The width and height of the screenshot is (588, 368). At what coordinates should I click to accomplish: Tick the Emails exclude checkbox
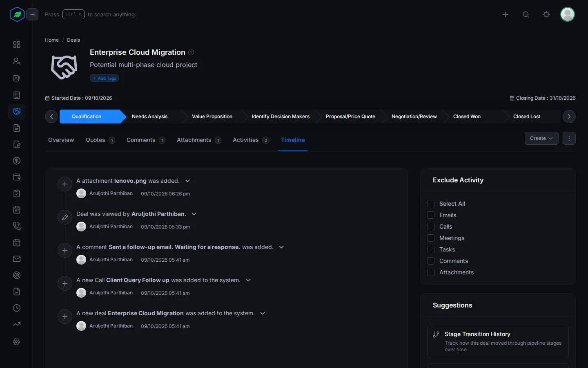[431, 215]
